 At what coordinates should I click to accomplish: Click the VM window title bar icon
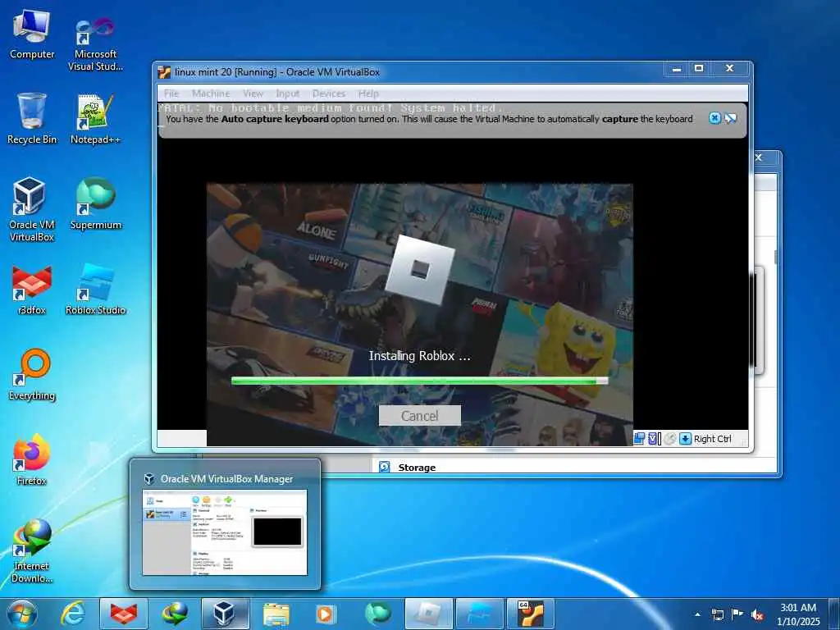[x=164, y=72]
